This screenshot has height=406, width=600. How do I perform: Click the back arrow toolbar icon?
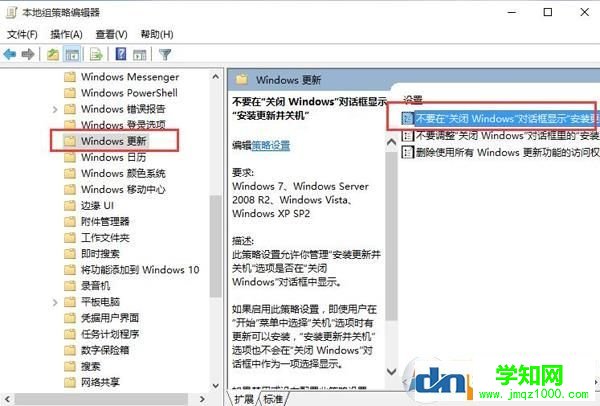pyautogui.click(x=10, y=54)
